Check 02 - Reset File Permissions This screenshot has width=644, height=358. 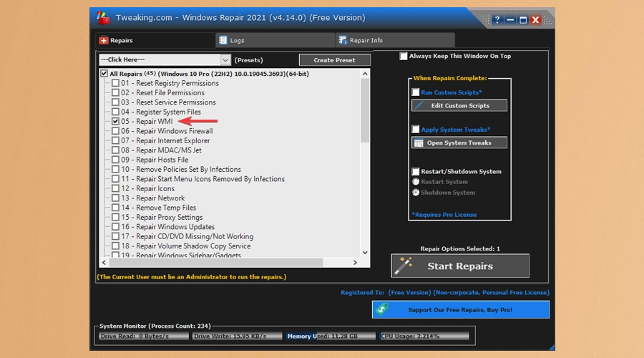tap(115, 93)
